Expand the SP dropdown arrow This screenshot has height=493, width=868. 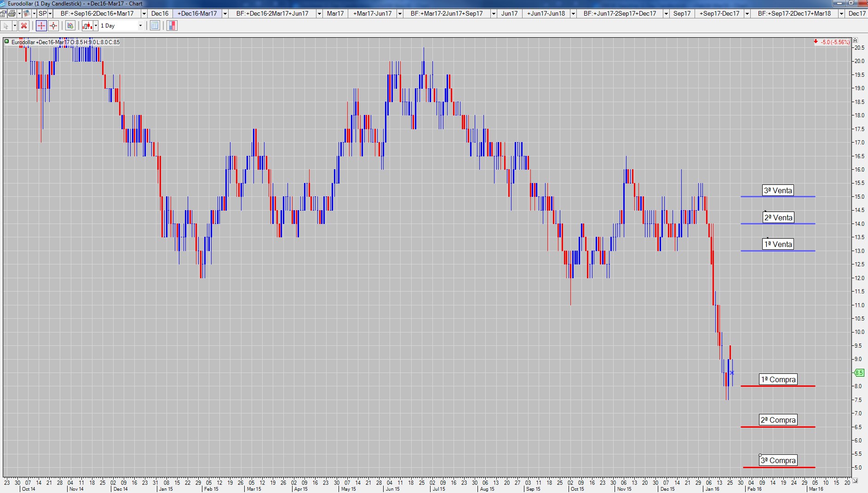50,13
